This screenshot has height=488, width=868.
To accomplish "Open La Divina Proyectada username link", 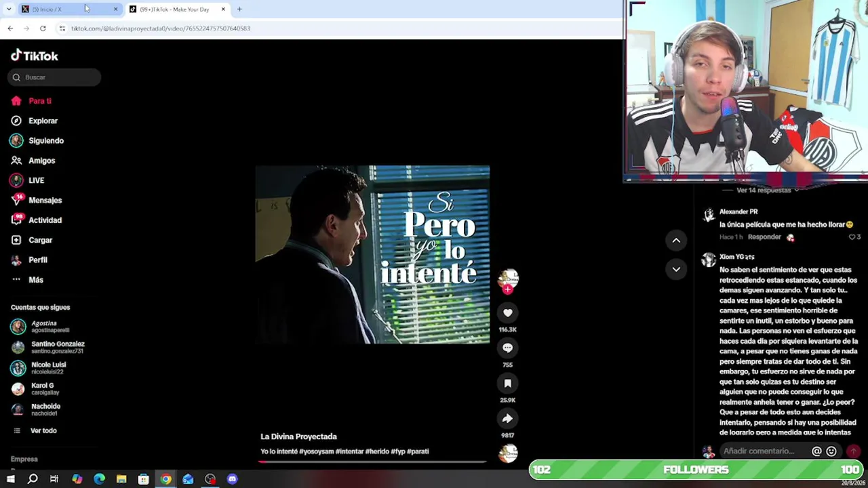I will [x=298, y=436].
